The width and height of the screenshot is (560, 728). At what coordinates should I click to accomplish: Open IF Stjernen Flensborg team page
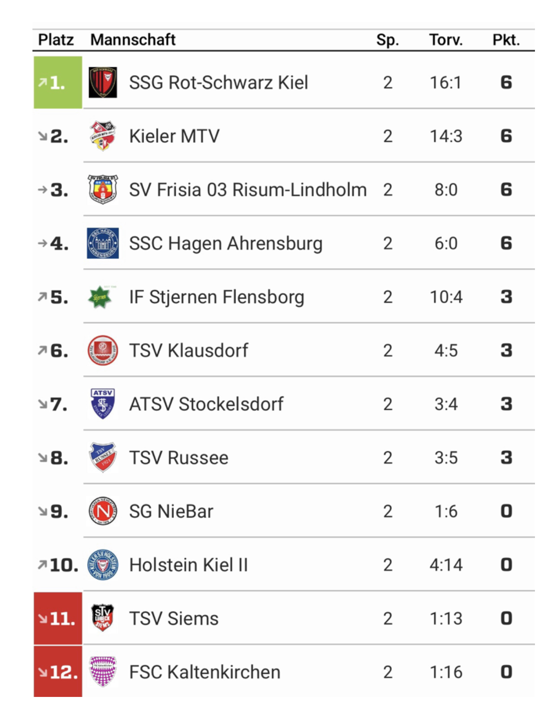[x=216, y=297]
